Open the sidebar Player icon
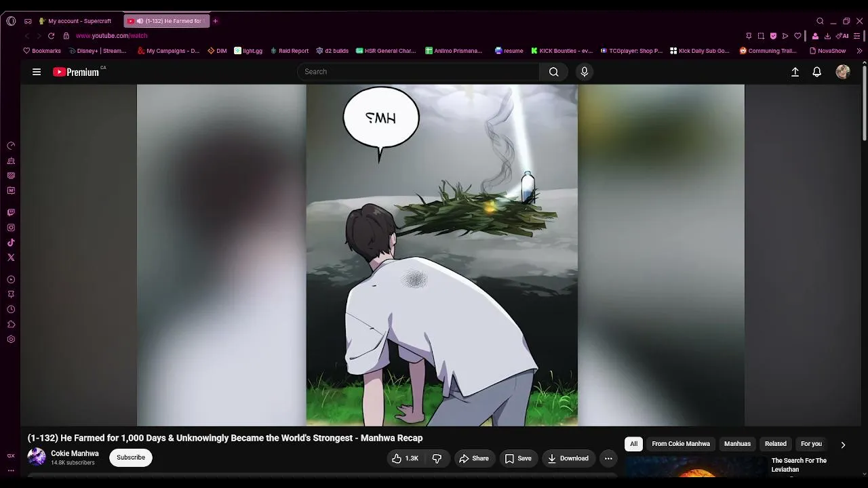 [x=11, y=280]
